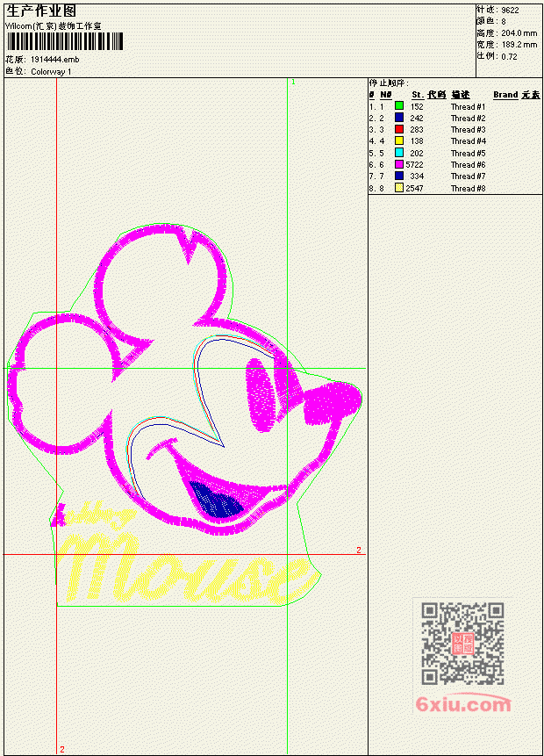The width and height of the screenshot is (544, 756).
Task: Click stitch count '202' in row 5
Action: [417, 154]
